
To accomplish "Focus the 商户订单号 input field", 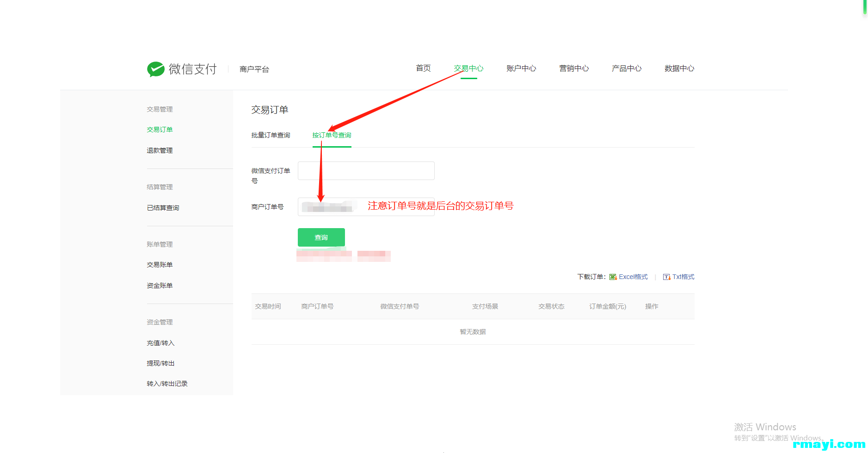I will (x=366, y=207).
